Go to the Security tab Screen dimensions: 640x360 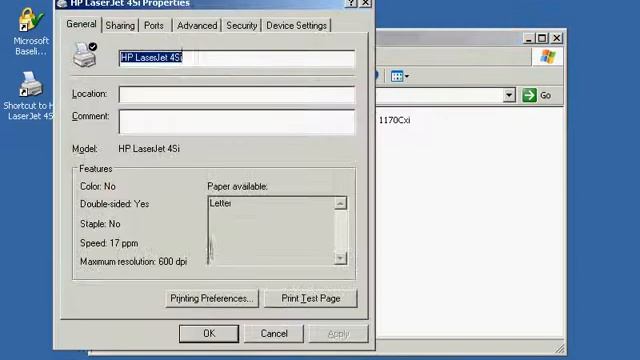click(x=242, y=25)
